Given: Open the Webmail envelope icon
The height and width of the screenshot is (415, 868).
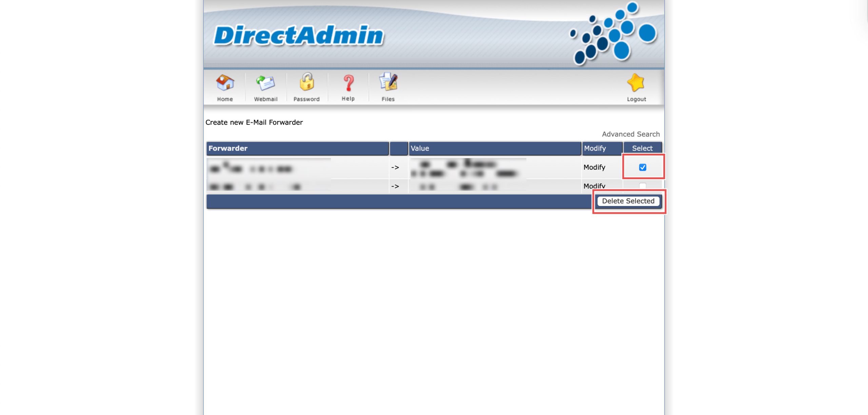Looking at the screenshot, I should (265, 82).
